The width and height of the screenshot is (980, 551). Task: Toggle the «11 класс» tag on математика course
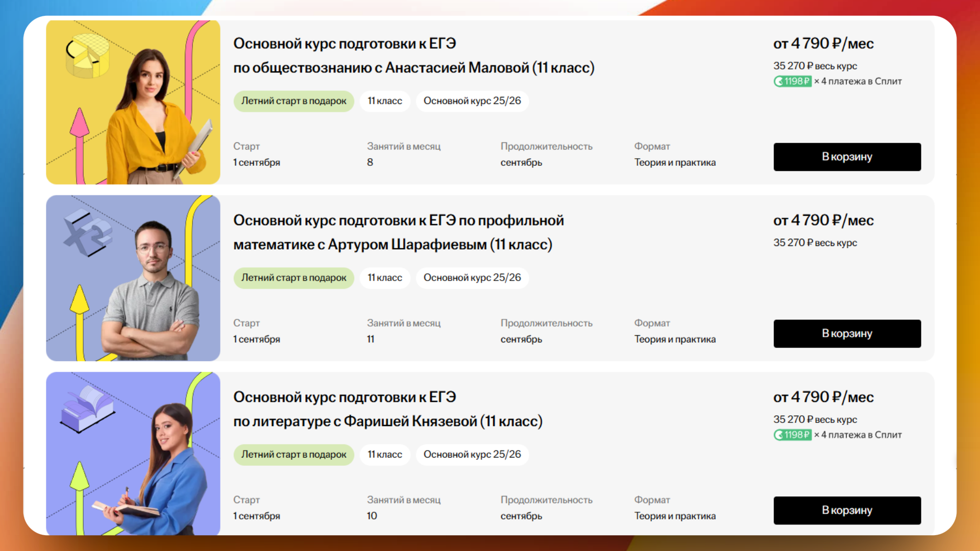pos(385,278)
